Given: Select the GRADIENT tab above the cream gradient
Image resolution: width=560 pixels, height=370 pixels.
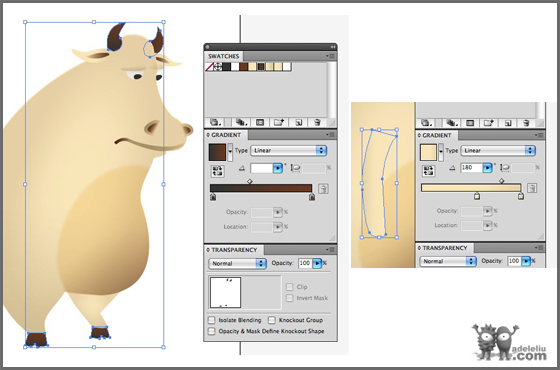Looking at the screenshot, I should [x=437, y=135].
